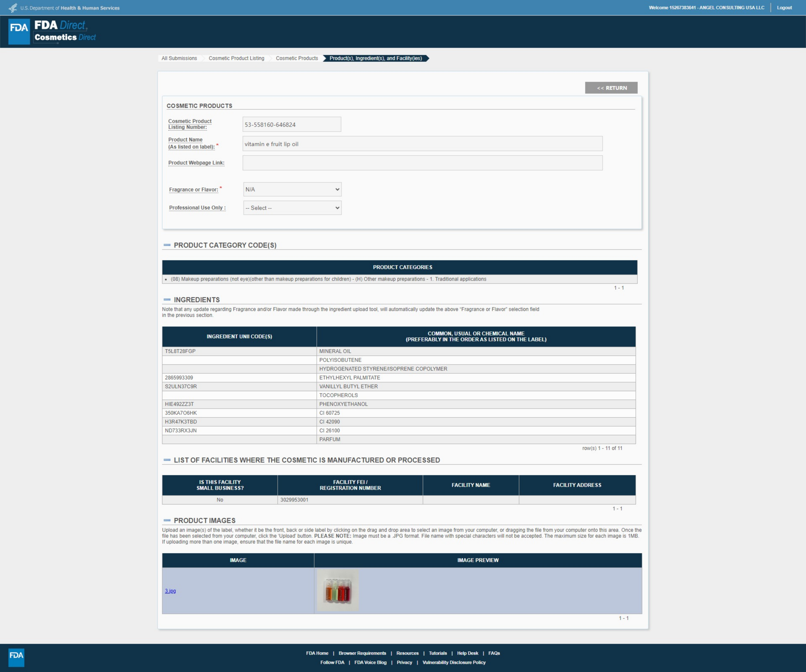This screenshot has width=806, height=672.
Task: Click the Logout link
Action: click(784, 8)
